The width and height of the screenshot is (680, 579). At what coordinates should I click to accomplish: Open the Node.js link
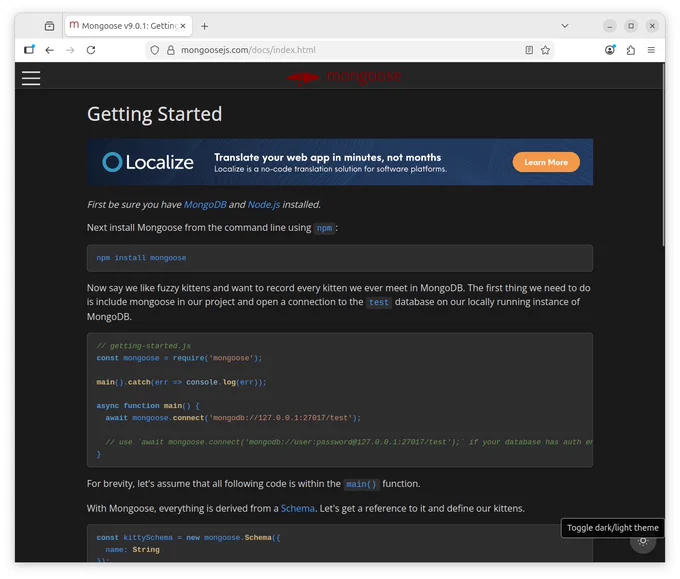(264, 205)
